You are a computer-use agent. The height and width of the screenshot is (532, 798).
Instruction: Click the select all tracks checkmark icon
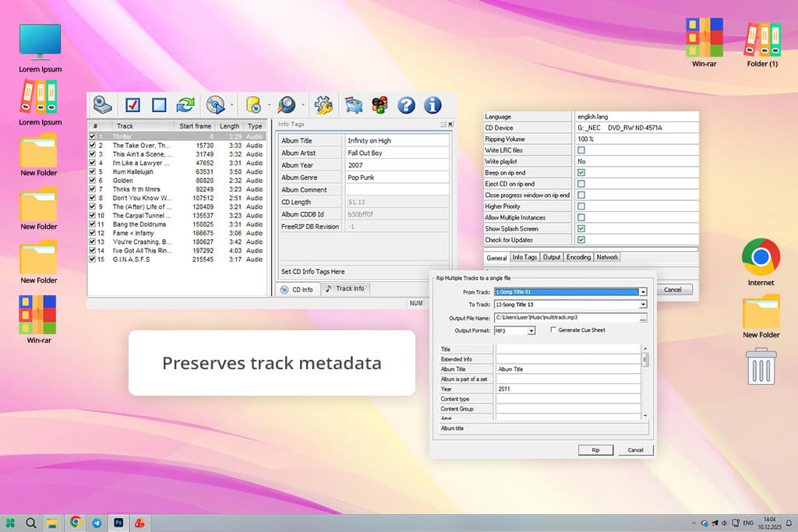[132, 105]
